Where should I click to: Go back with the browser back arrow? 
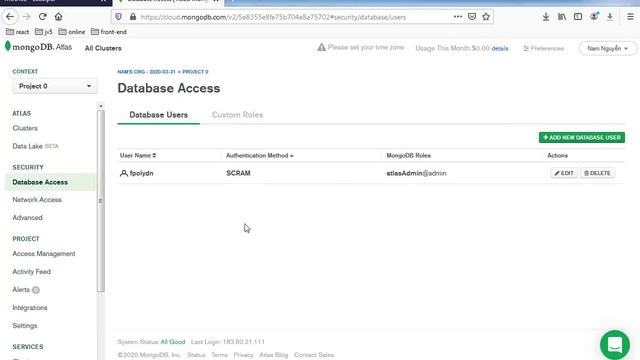coord(10,17)
